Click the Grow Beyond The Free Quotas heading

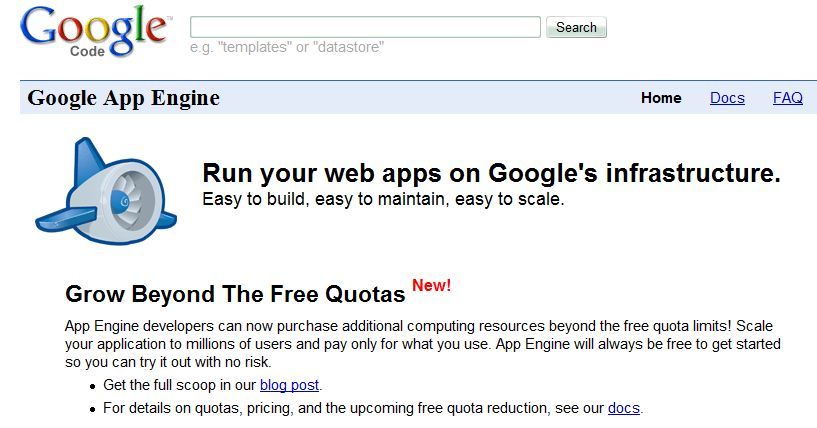click(235, 294)
